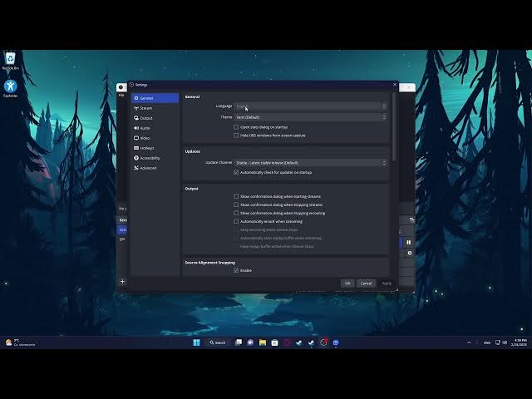The width and height of the screenshot is (532, 399).
Task: Open the Theme dropdown
Action: tap(311, 117)
